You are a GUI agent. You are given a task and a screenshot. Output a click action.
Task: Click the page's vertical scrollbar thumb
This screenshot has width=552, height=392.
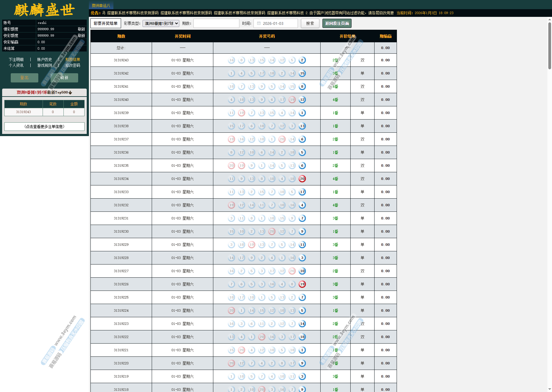click(550, 46)
